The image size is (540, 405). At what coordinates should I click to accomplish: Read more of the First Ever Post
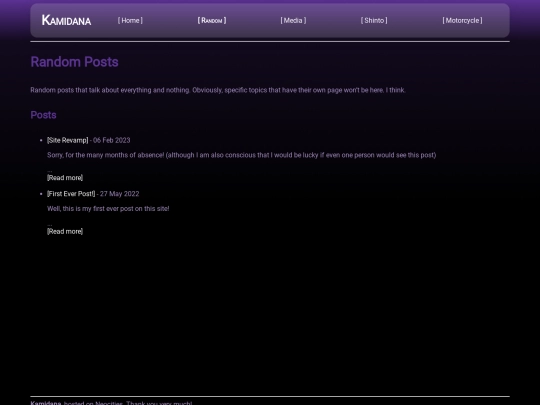[65, 231]
